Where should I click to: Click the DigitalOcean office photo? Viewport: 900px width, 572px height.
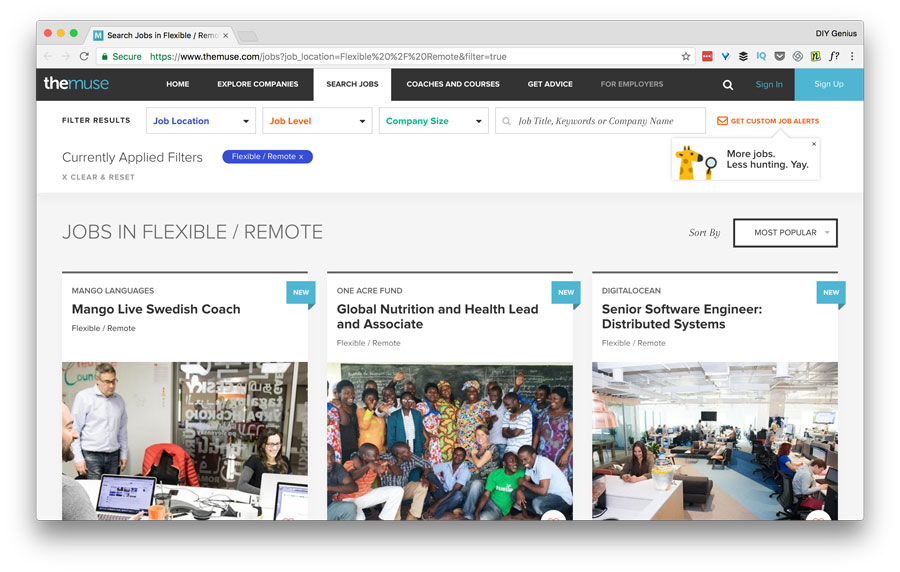coord(715,441)
